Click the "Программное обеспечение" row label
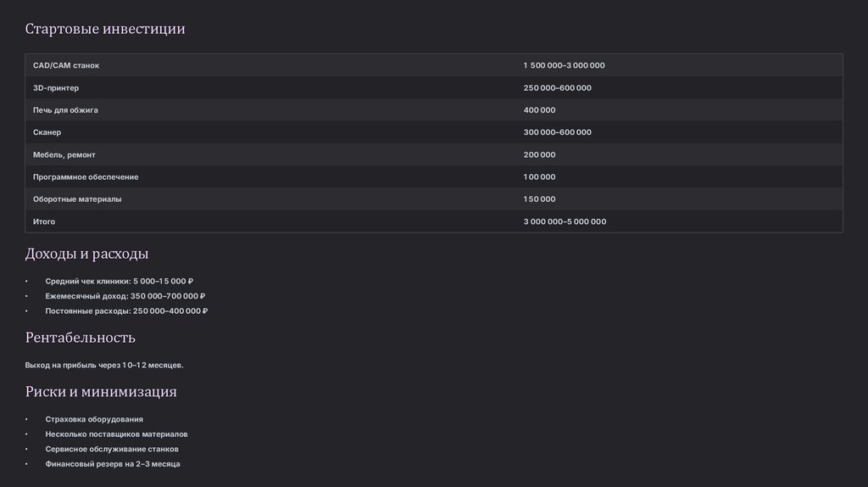The height and width of the screenshot is (487, 868). click(x=86, y=176)
